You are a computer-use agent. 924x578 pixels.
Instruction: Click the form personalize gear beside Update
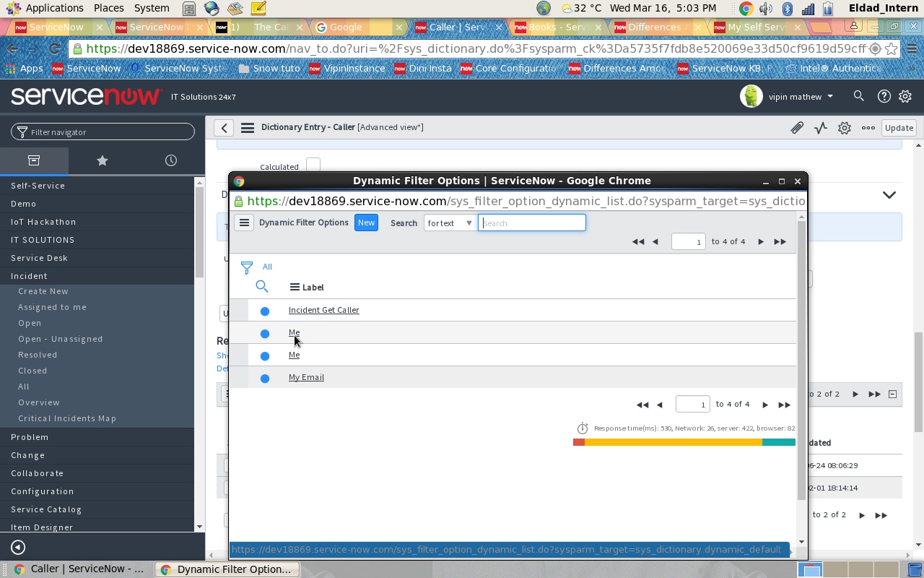(x=845, y=128)
